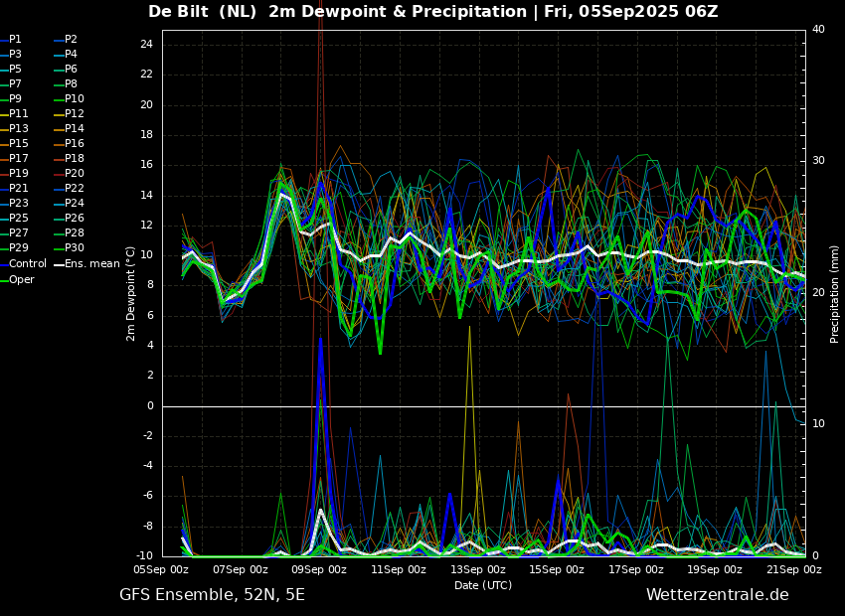
Task: Select the 21Sep 00z axis tick label
Action: [x=794, y=569]
